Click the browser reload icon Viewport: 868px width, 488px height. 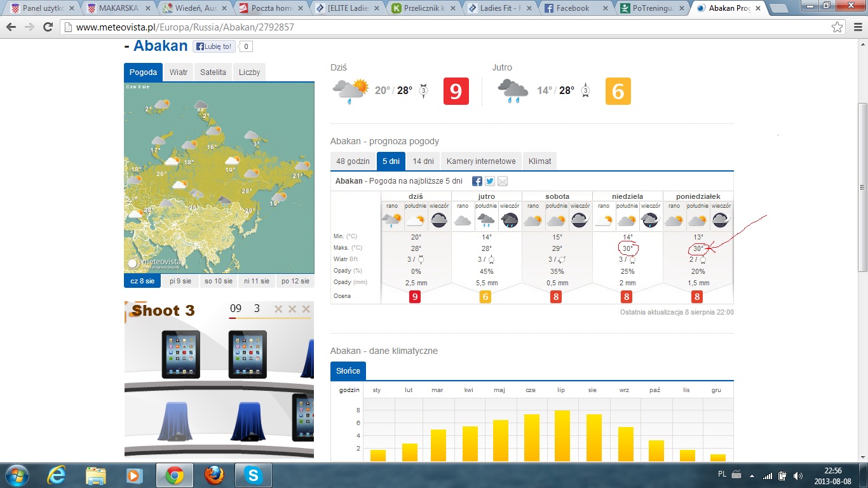tap(48, 28)
